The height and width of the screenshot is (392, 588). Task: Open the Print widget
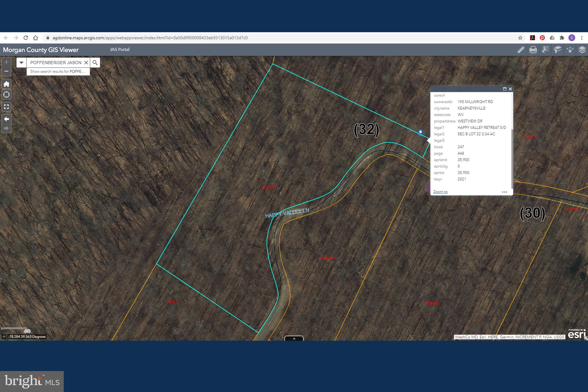[533, 50]
